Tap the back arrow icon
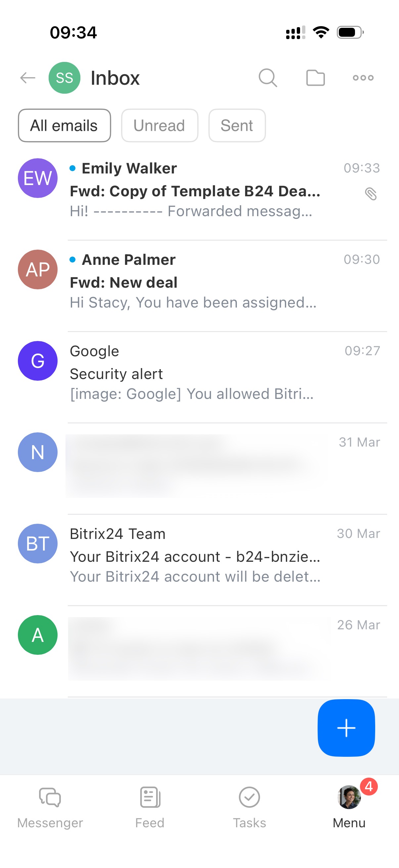 tap(27, 78)
